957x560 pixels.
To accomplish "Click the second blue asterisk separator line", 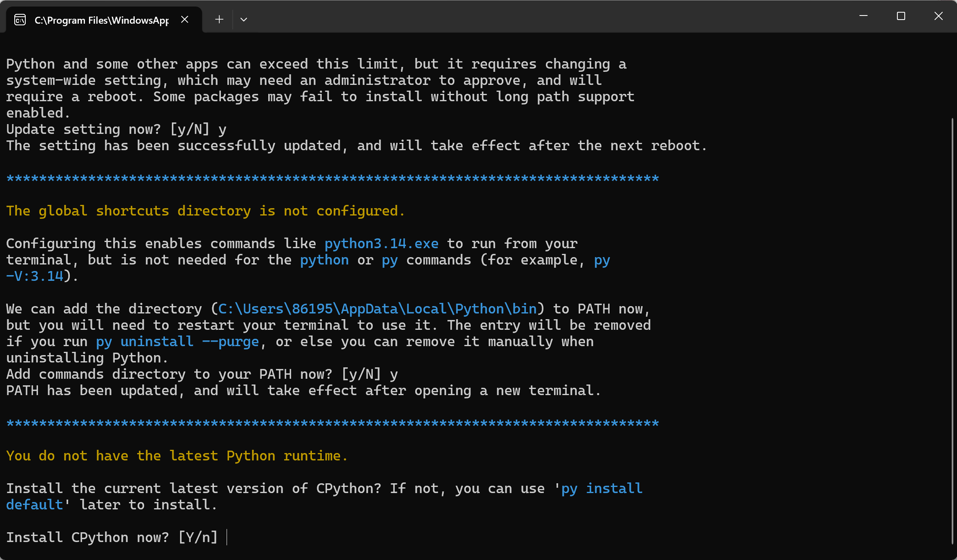I will click(x=332, y=423).
